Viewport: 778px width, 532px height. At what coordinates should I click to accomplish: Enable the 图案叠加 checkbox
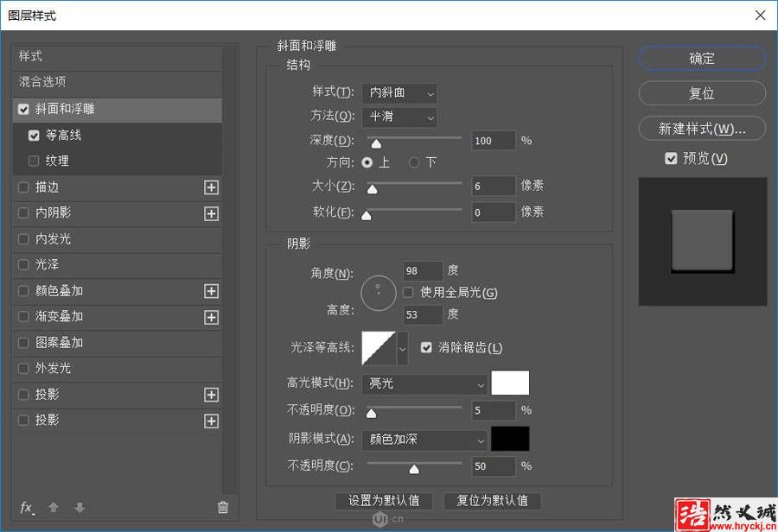click(x=23, y=343)
